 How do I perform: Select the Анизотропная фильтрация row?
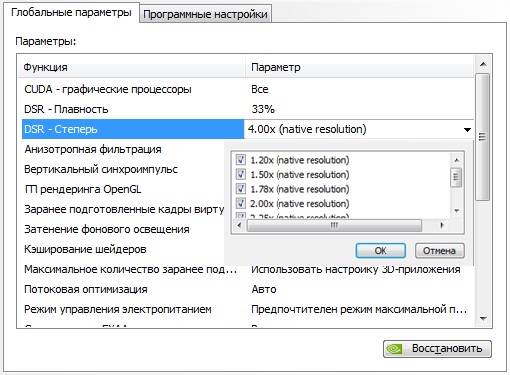coord(123,149)
